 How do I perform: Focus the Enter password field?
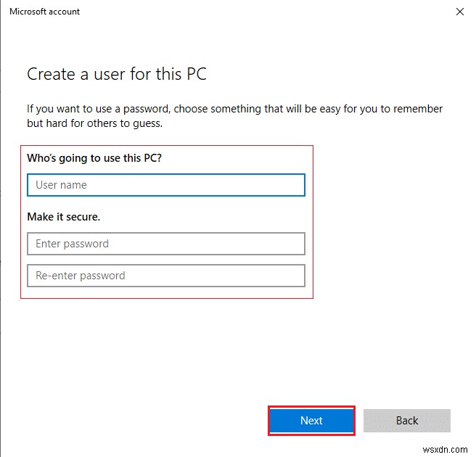tap(165, 244)
